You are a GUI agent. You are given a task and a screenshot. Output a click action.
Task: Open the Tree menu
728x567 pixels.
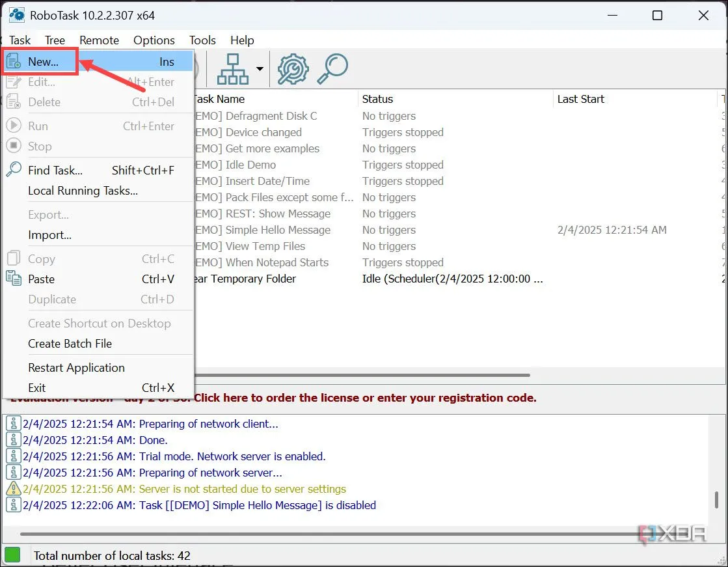pos(55,40)
